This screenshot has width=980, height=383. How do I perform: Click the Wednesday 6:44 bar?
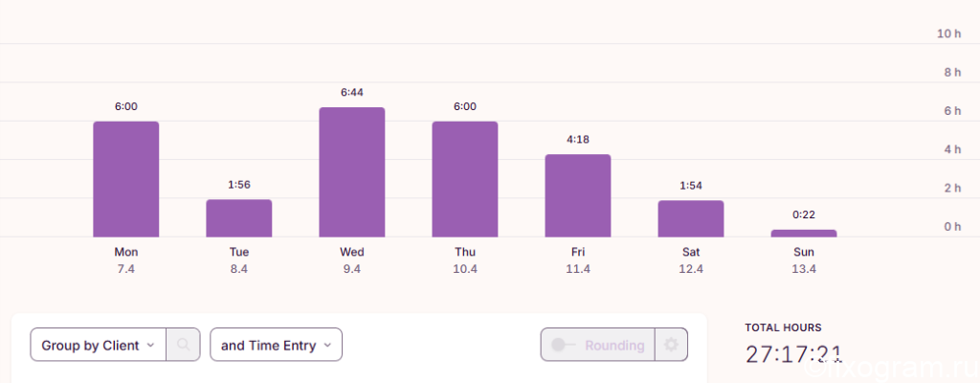click(352, 172)
